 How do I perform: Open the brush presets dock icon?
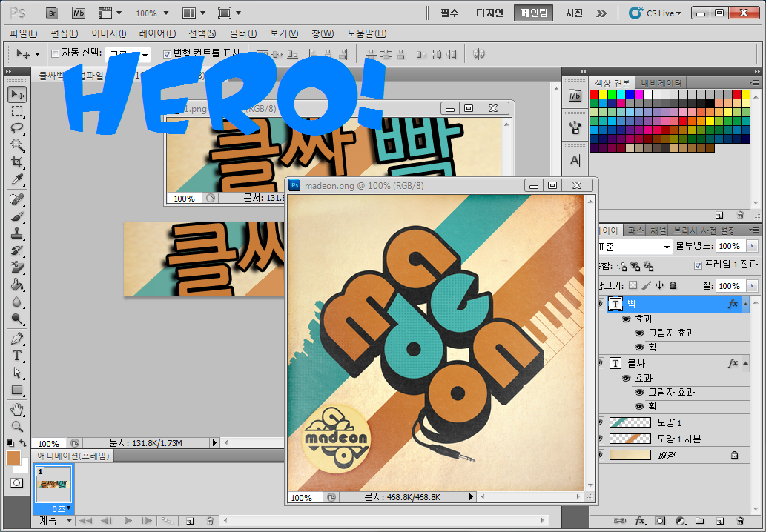pyautogui.click(x=575, y=128)
